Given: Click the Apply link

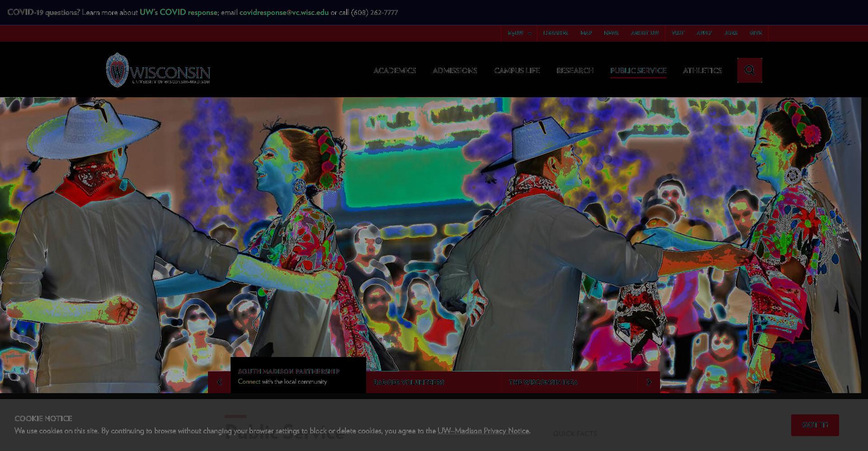Looking at the screenshot, I should click(704, 33).
